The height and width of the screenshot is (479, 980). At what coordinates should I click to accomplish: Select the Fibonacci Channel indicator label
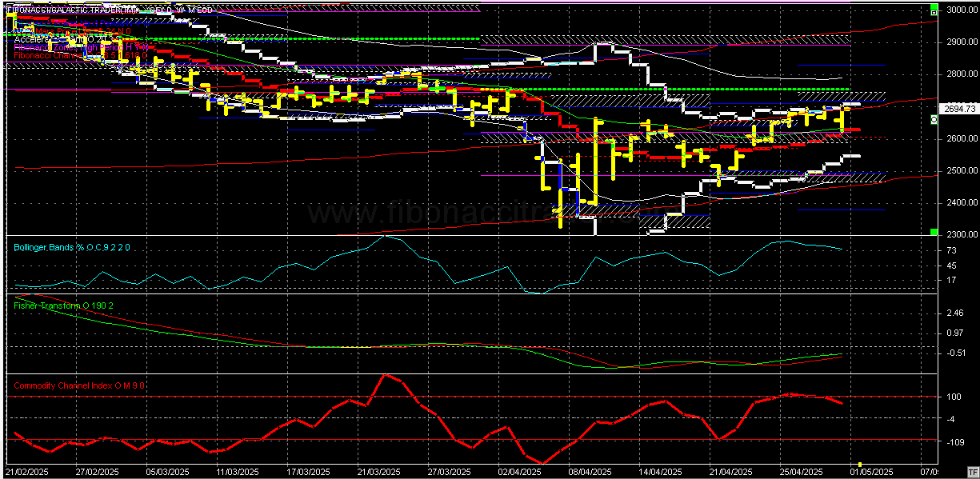coord(80,55)
